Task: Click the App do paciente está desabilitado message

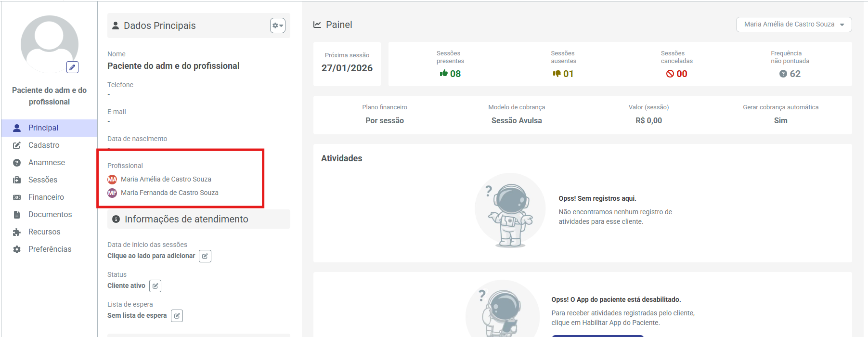Action: [x=616, y=299]
